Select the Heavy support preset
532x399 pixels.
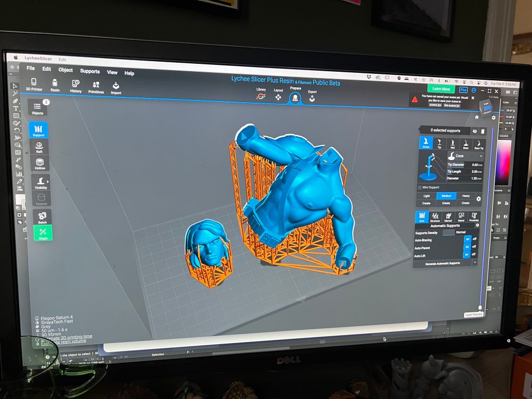tap(465, 196)
